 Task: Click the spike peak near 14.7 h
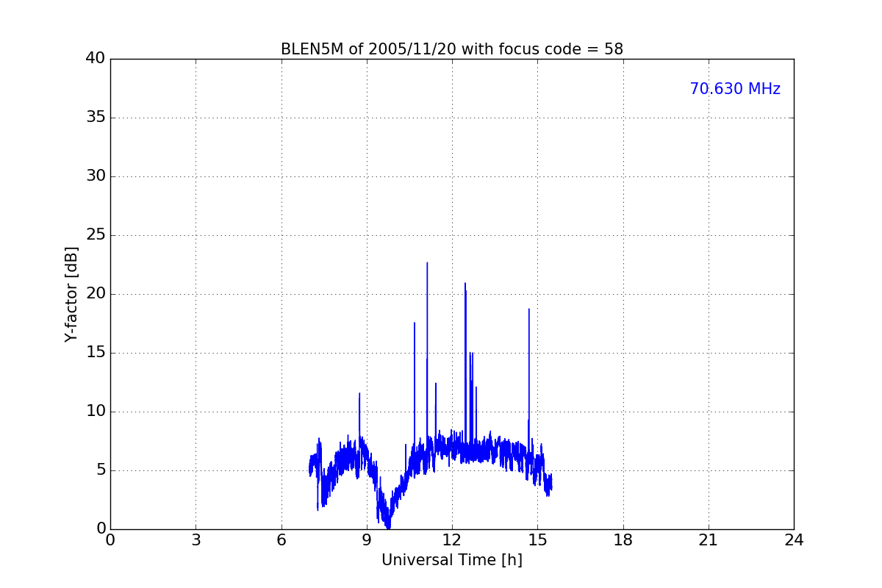pyautogui.click(x=528, y=309)
